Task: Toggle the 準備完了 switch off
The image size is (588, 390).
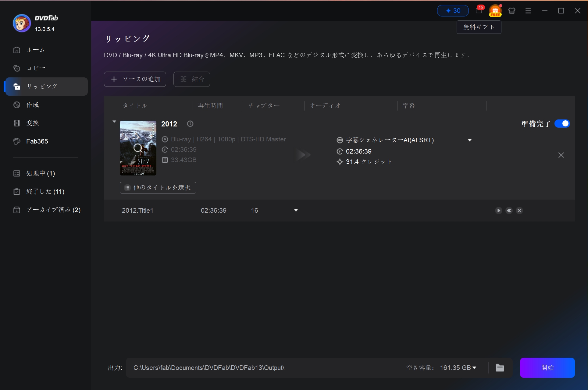Action: pyautogui.click(x=562, y=124)
